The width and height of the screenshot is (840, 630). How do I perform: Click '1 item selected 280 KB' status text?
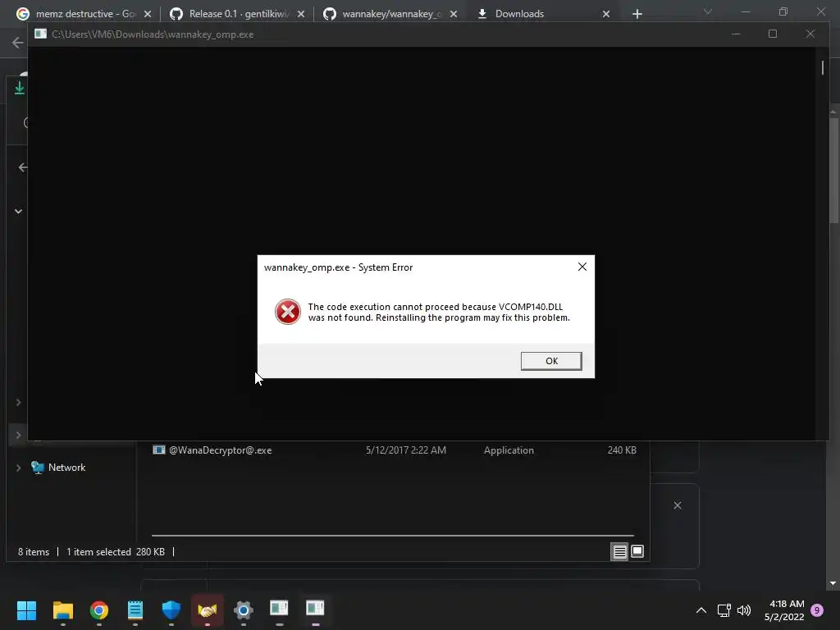pyautogui.click(x=115, y=552)
